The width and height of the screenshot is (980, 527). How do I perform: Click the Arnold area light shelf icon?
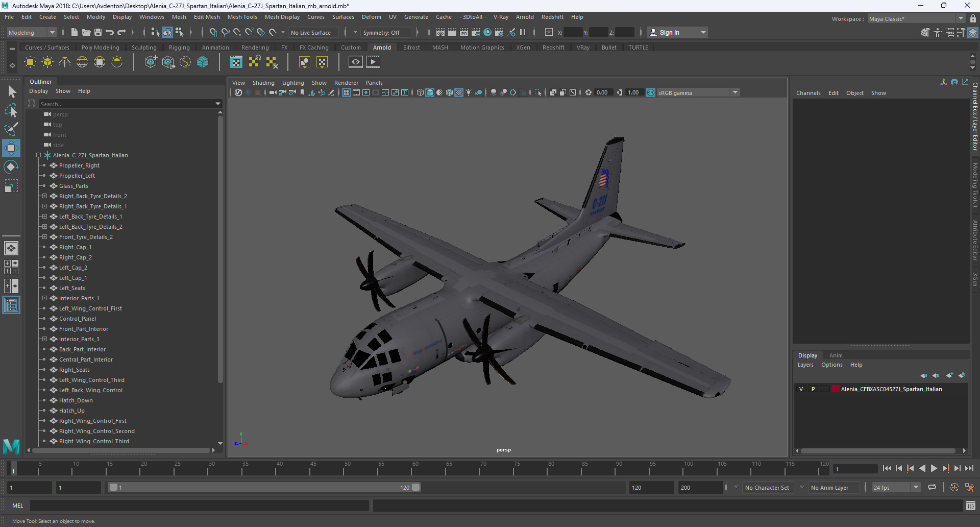(x=30, y=62)
